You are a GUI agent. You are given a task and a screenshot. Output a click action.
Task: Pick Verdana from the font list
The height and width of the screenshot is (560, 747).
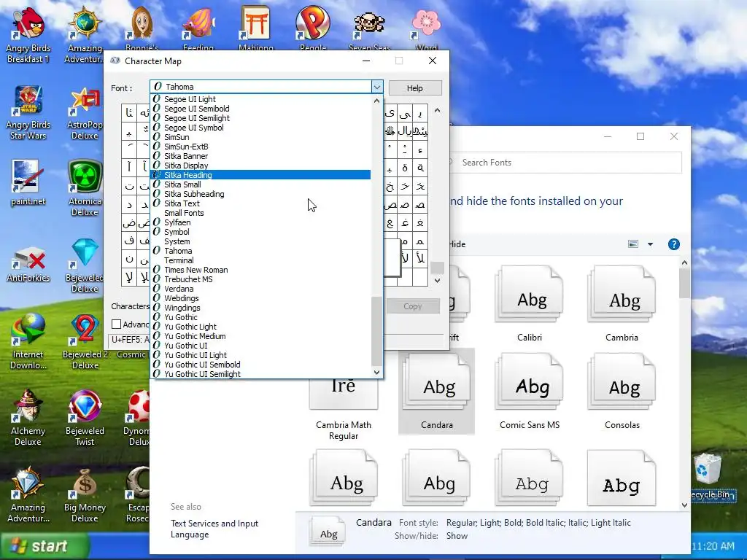[260, 289]
